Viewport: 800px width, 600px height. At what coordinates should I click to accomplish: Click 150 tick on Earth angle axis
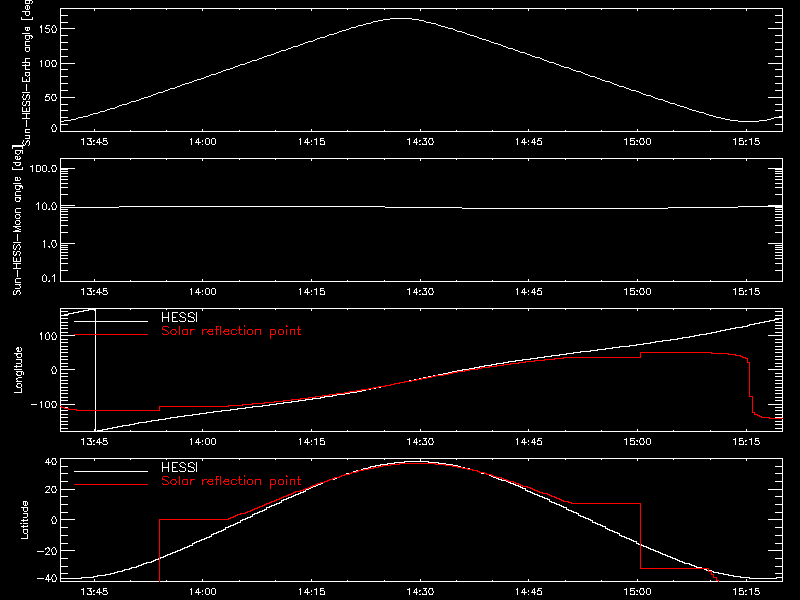(x=48, y=29)
